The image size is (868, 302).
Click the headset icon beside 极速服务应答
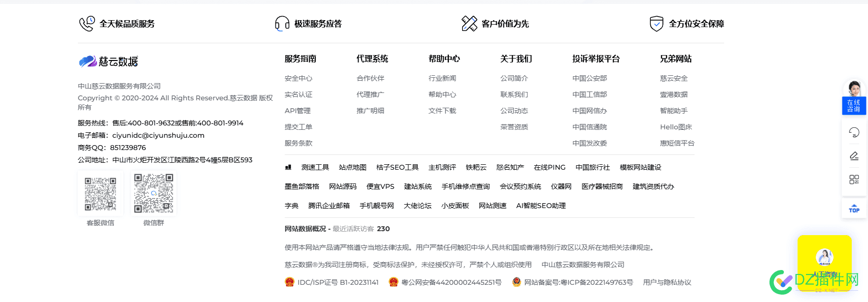click(282, 24)
